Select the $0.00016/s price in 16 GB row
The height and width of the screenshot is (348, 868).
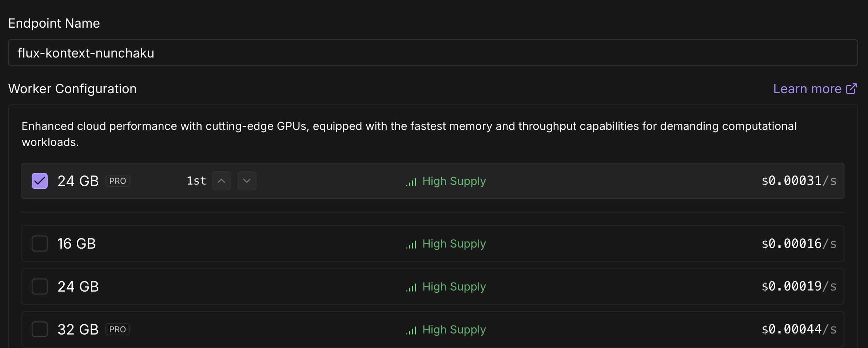click(x=799, y=244)
